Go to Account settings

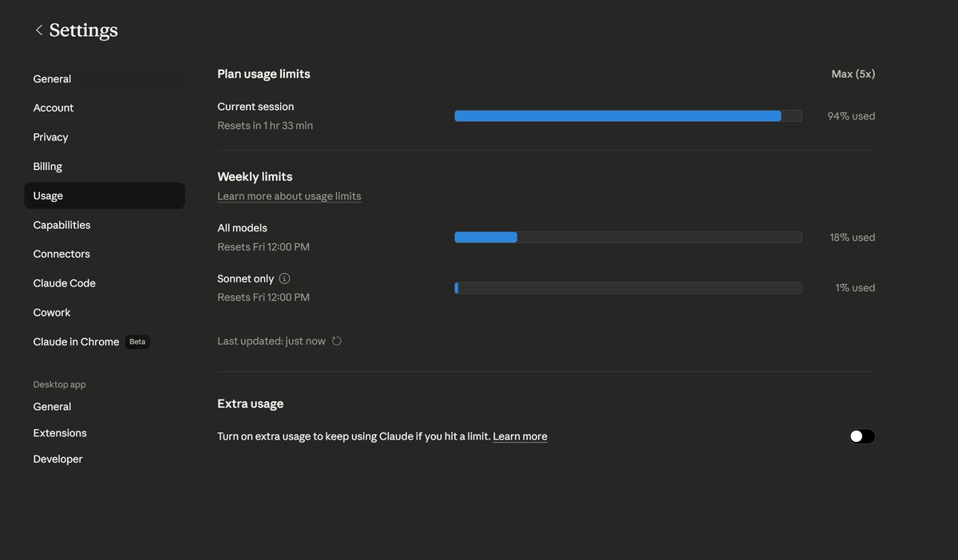pos(53,108)
